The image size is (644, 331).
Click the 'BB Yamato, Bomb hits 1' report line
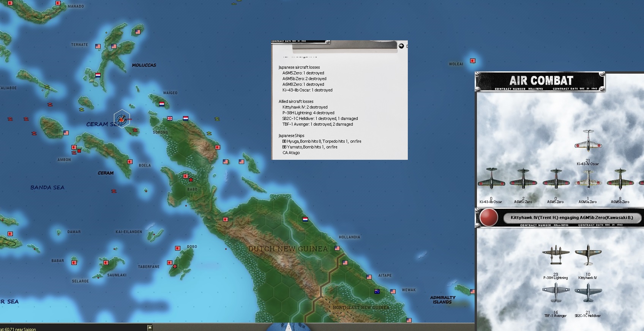coord(309,147)
